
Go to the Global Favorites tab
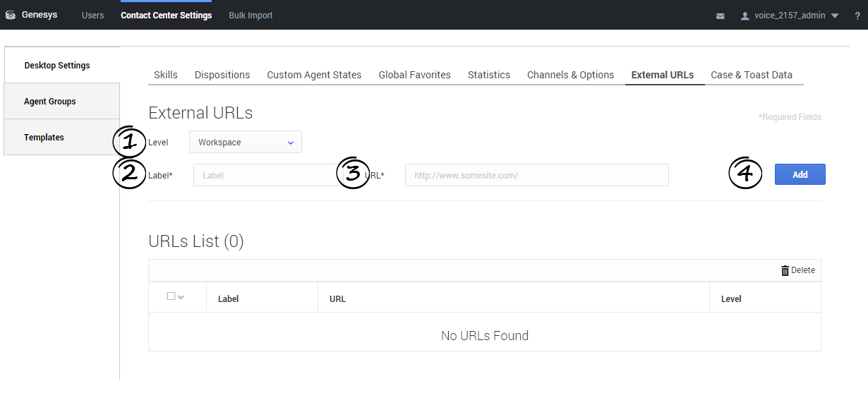pyautogui.click(x=414, y=75)
